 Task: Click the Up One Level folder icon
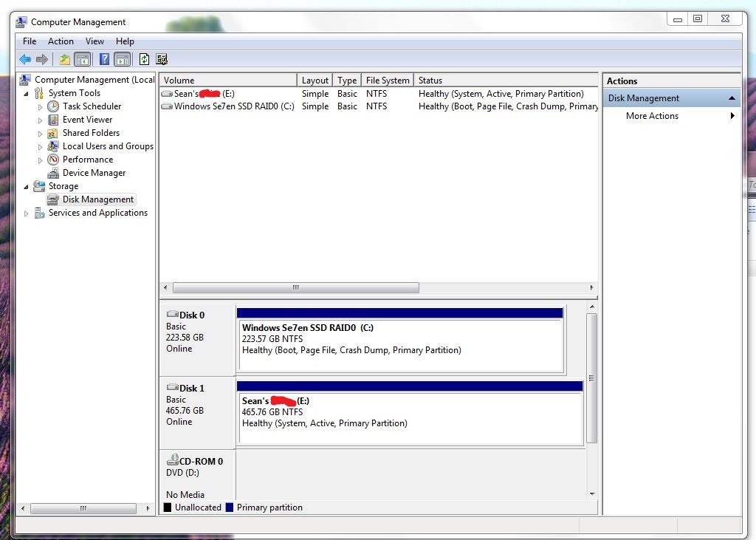65,60
